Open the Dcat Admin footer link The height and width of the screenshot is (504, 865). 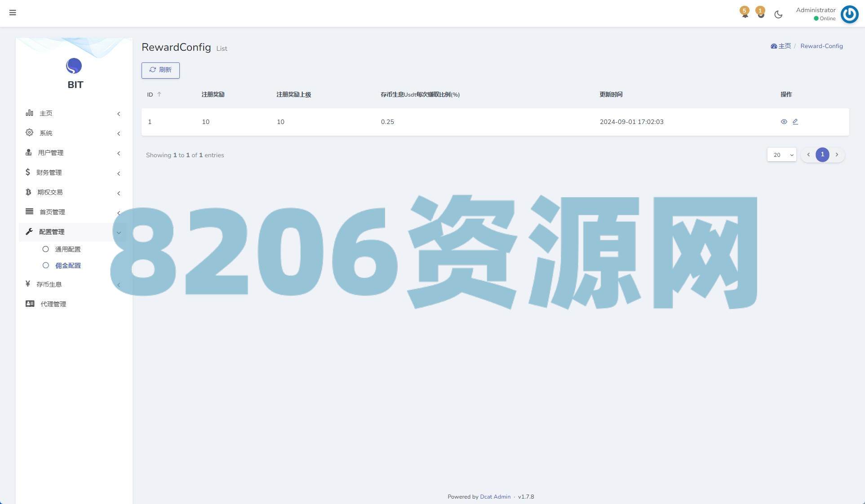(495, 497)
